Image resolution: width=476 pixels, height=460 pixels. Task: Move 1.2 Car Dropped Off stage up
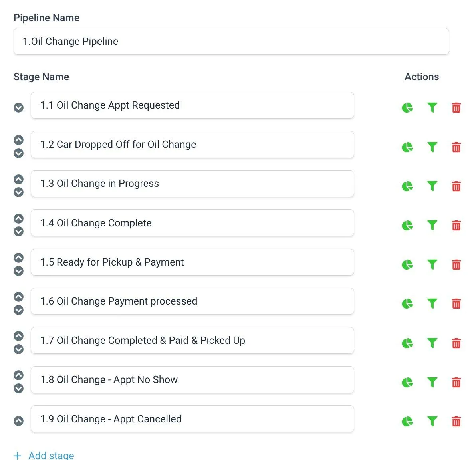click(19, 140)
